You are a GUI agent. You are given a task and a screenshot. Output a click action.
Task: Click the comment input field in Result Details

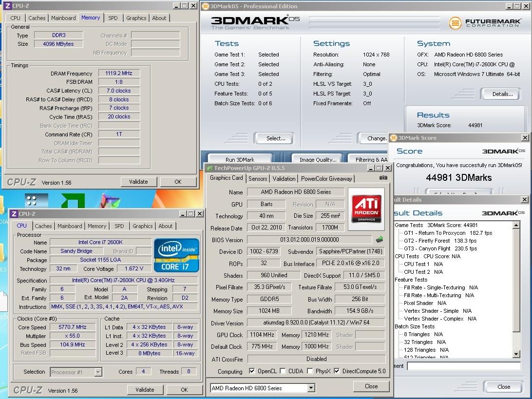click(464, 366)
